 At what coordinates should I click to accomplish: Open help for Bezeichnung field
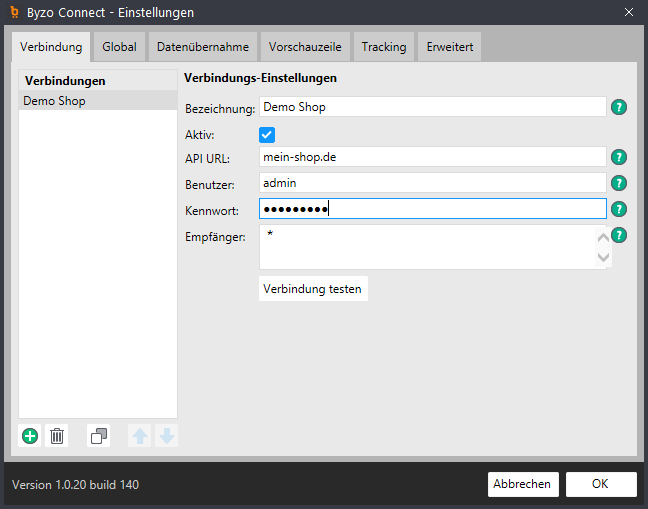tap(619, 107)
